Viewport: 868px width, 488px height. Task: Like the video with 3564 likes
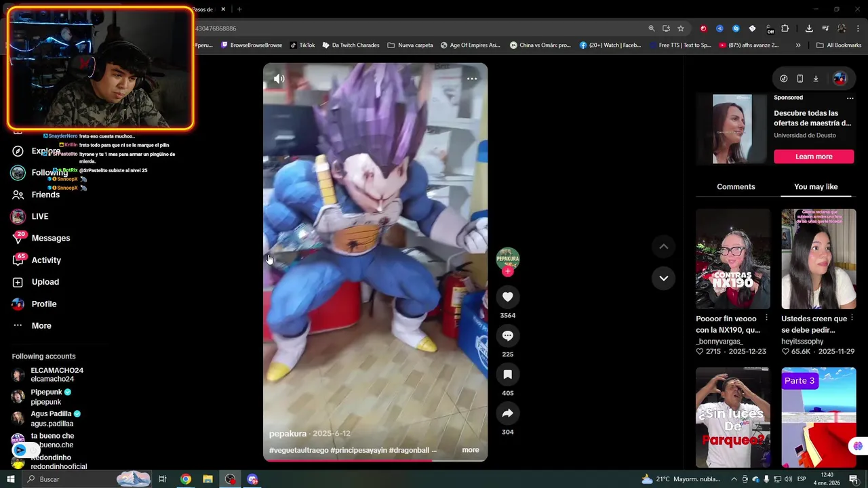507,297
